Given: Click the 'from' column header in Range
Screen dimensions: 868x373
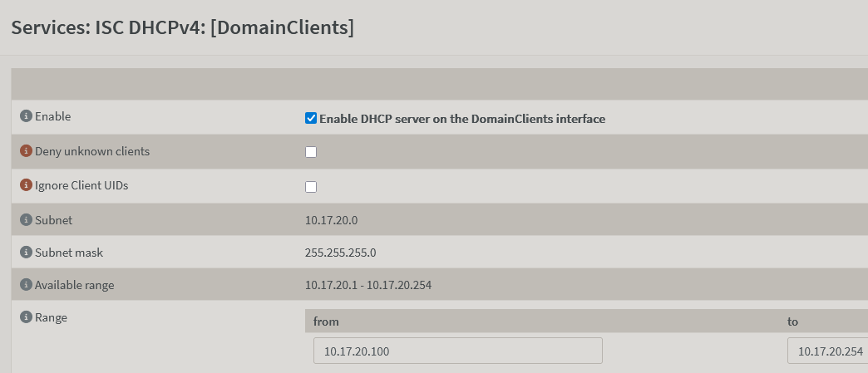Looking at the screenshot, I should click(x=326, y=321).
